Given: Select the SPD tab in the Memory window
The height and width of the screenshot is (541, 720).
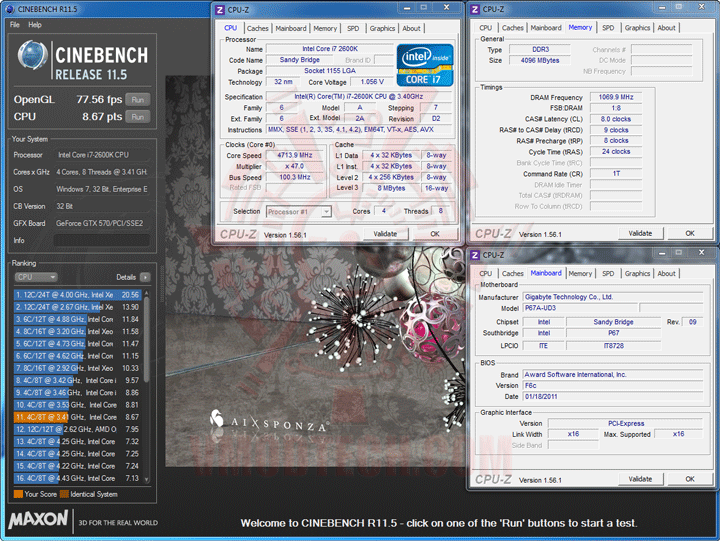Looking at the screenshot, I should pos(608,28).
